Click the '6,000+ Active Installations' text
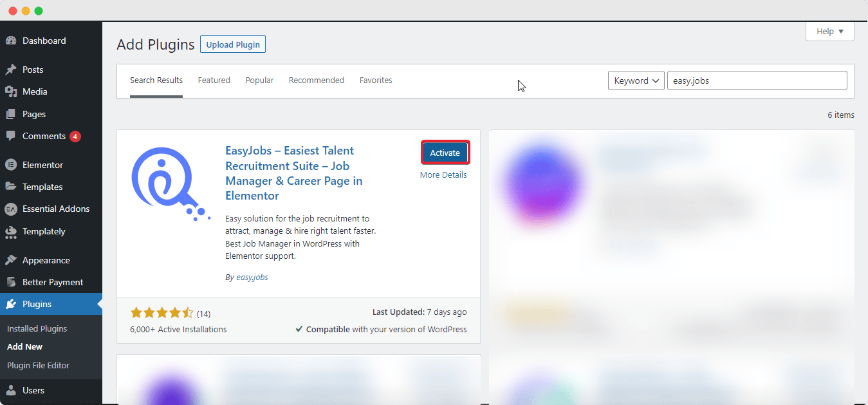This screenshot has height=405, width=868. point(178,329)
